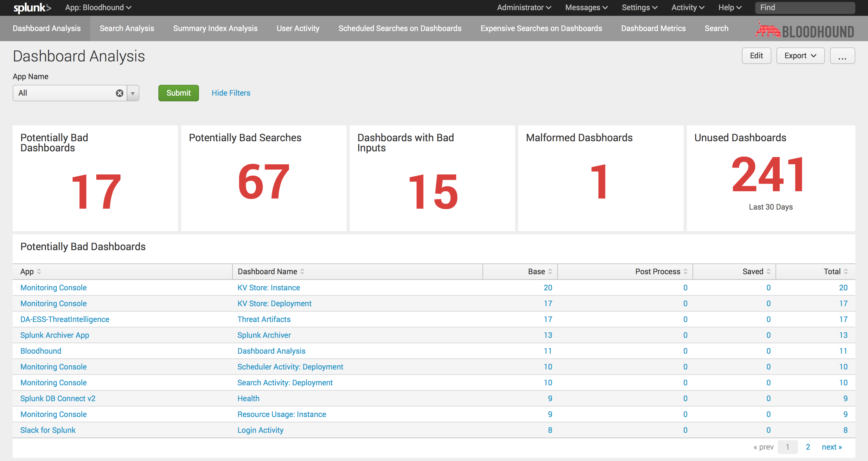Viewport: 868px width, 461px height.
Task: Open the Login Activity dashboard link
Action: [x=260, y=430]
